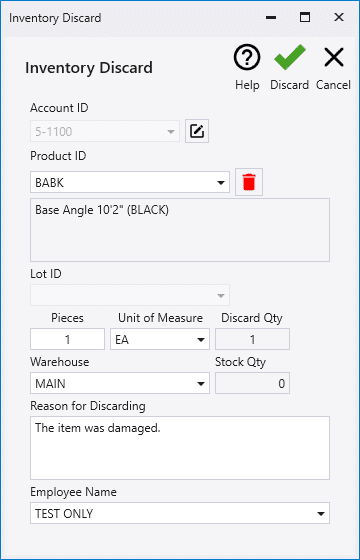This screenshot has width=360, height=560.
Task: Open the Warehouse MAIN dropdown
Action: click(120, 383)
